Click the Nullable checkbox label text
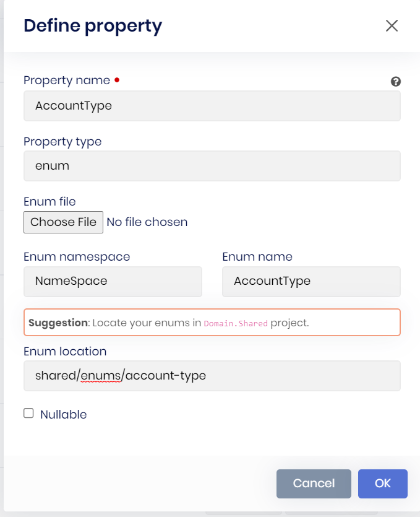Image resolution: width=420 pixels, height=517 pixels. (x=63, y=414)
